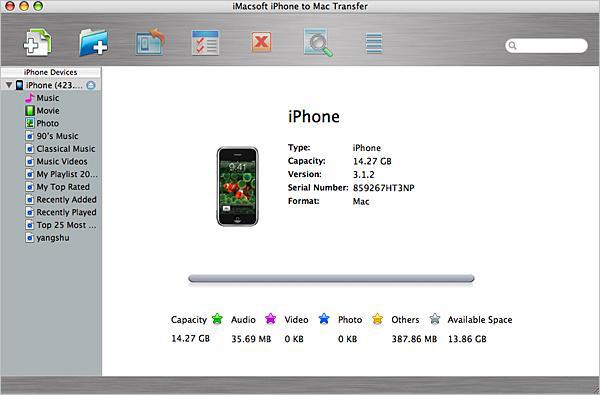Click the gray Others star icon
The width and height of the screenshot is (600, 395).
435,318
